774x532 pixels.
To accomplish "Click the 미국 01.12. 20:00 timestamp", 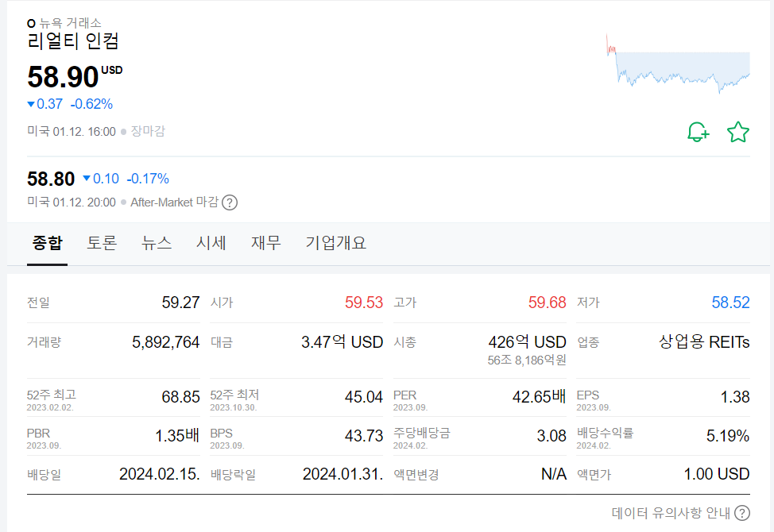I will point(72,202).
